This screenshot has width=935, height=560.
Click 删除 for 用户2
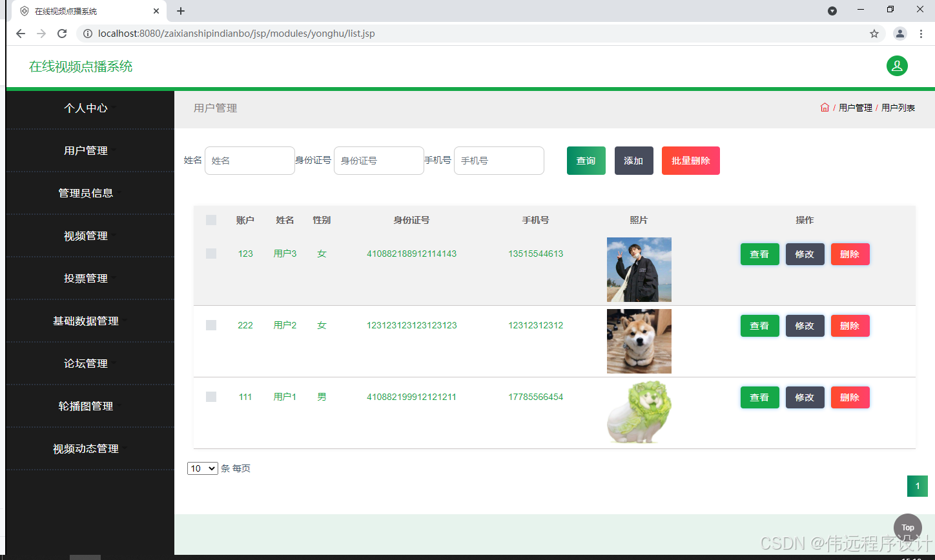850,326
